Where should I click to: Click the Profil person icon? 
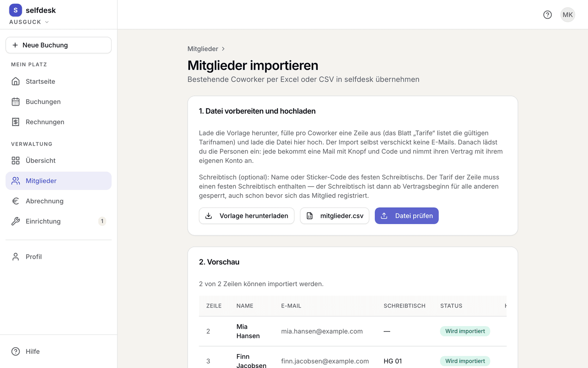(x=15, y=257)
